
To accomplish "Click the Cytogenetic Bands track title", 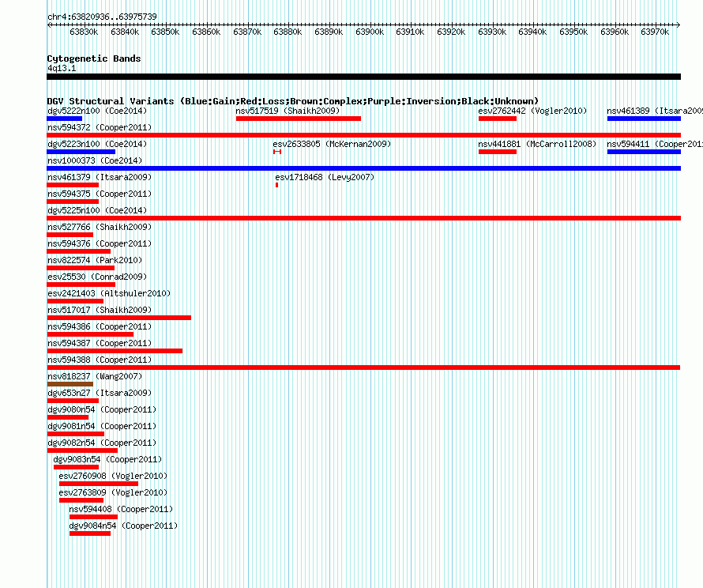I will pos(94,58).
